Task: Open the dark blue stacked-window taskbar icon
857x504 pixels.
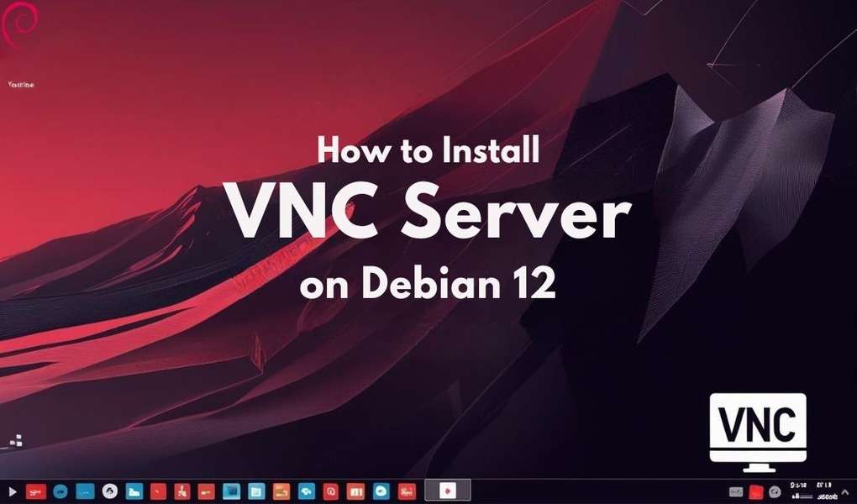Action: click(x=231, y=492)
